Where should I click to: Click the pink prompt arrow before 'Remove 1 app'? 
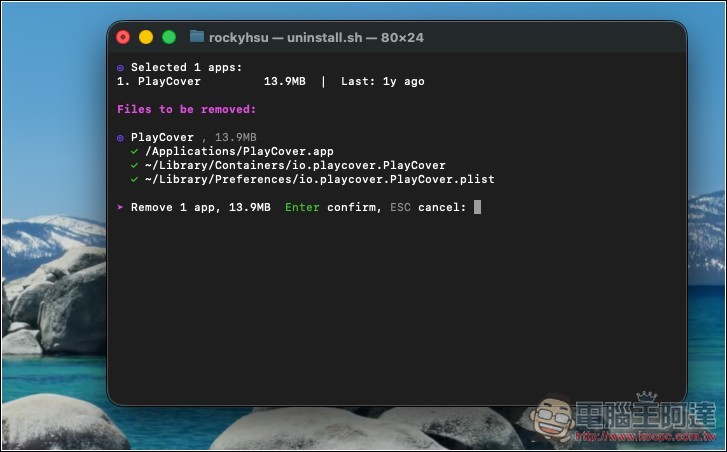121,207
